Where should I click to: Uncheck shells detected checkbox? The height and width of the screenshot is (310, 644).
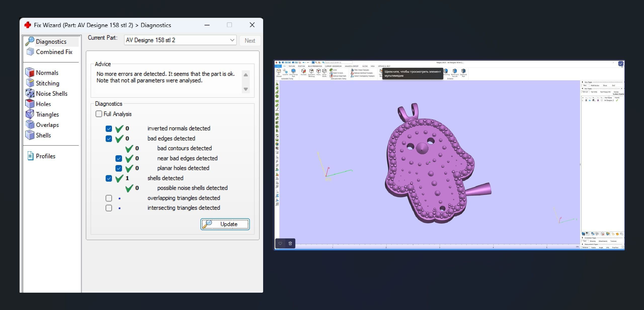coord(109,178)
